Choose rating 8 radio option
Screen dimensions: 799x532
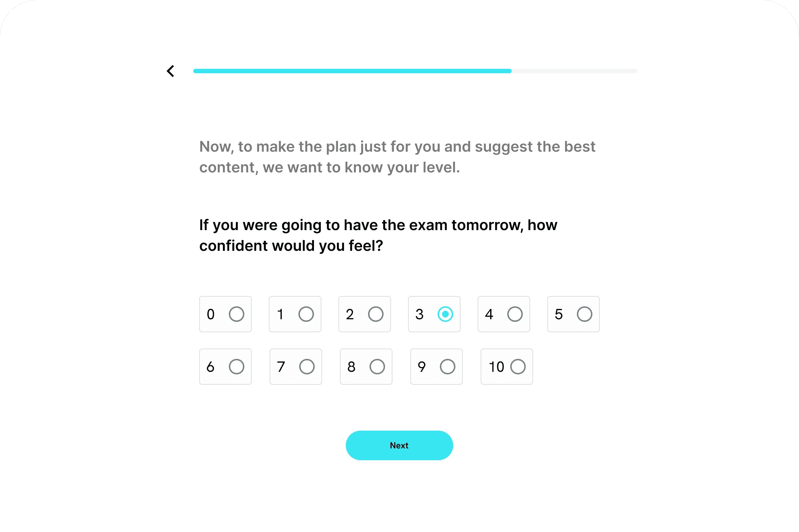[377, 367]
